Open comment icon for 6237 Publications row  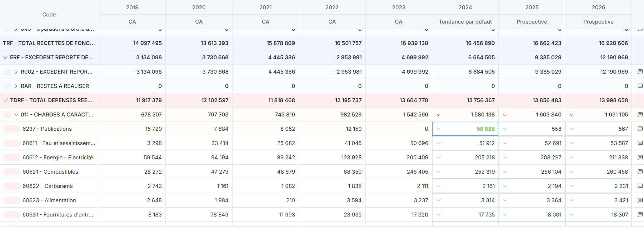point(640,129)
